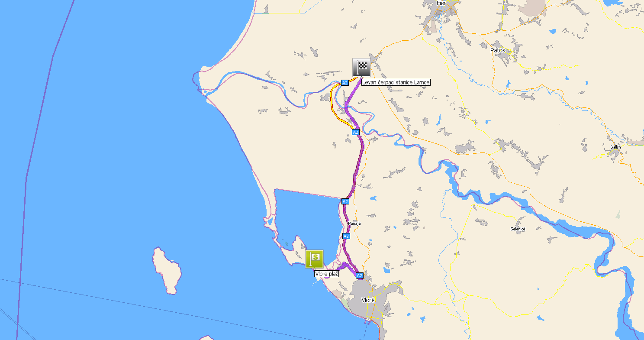Image resolution: width=644 pixels, height=340 pixels.
Task: Click A2 shield at lagoon's northeast corner
Action: click(345, 201)
